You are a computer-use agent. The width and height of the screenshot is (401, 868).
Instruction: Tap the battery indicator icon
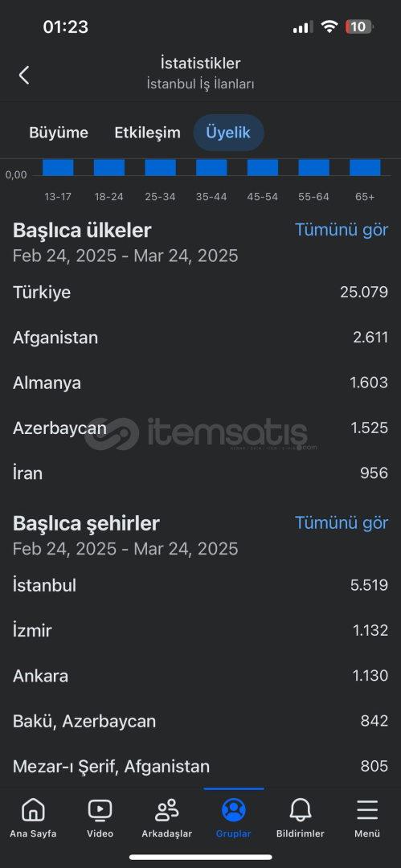359,27
